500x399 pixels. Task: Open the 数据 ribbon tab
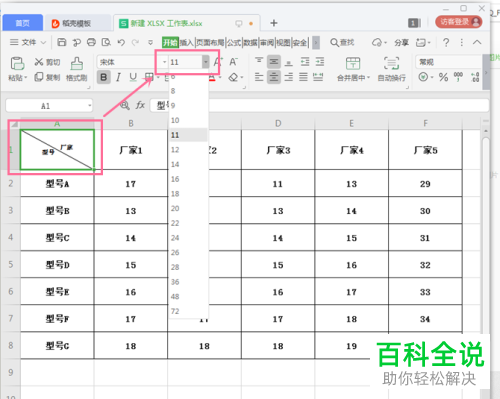[x=250, y=42]
